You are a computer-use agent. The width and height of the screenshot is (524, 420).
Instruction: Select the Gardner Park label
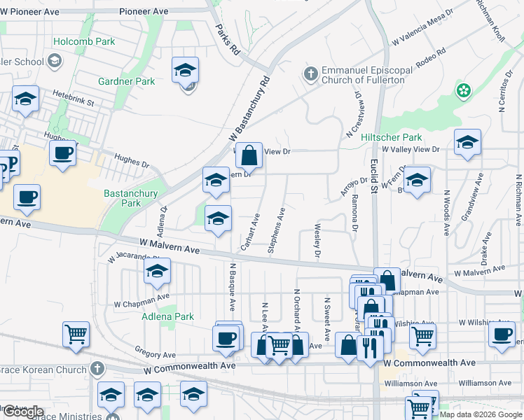tap(127, 81)
